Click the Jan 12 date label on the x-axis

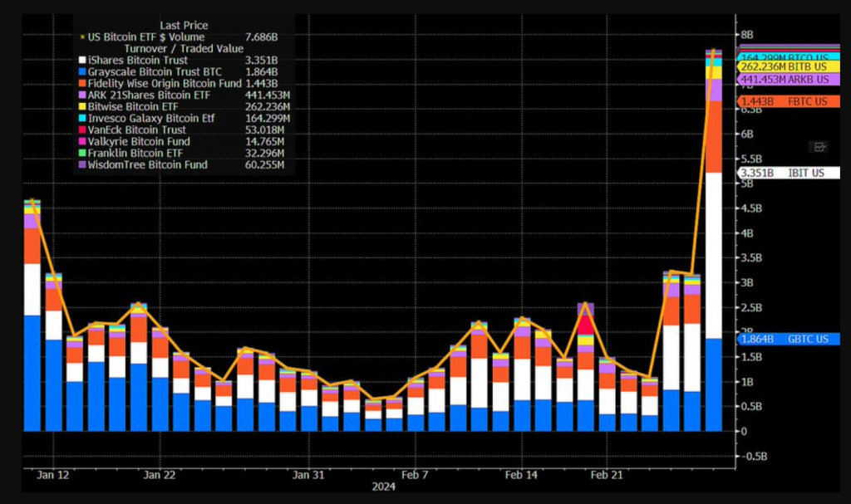pos(54,475)
